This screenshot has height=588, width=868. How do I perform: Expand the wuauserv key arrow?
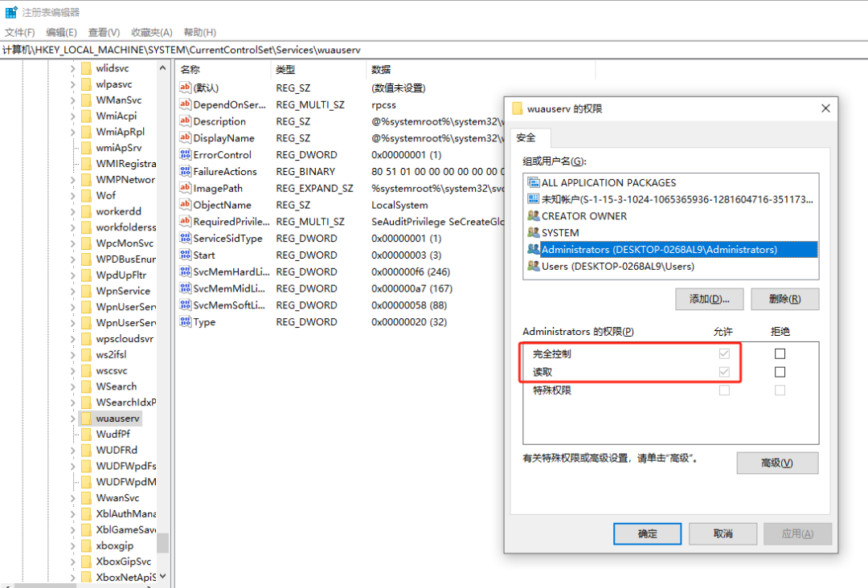[73, 419]
